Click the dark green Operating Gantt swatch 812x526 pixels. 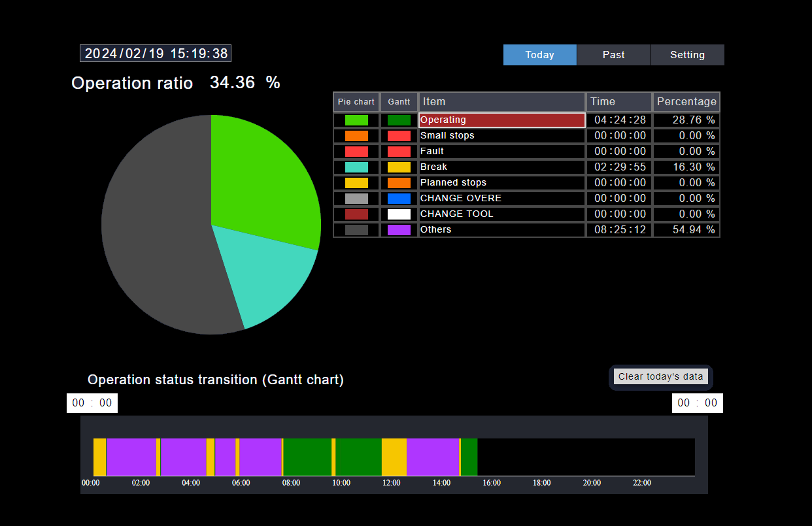pyautogui.click(x=399, y=120)
